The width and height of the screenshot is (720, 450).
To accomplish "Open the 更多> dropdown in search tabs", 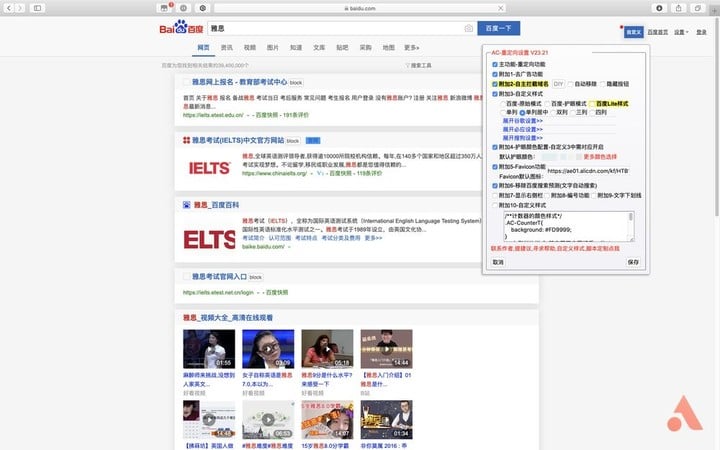I will tap(411, 47).
